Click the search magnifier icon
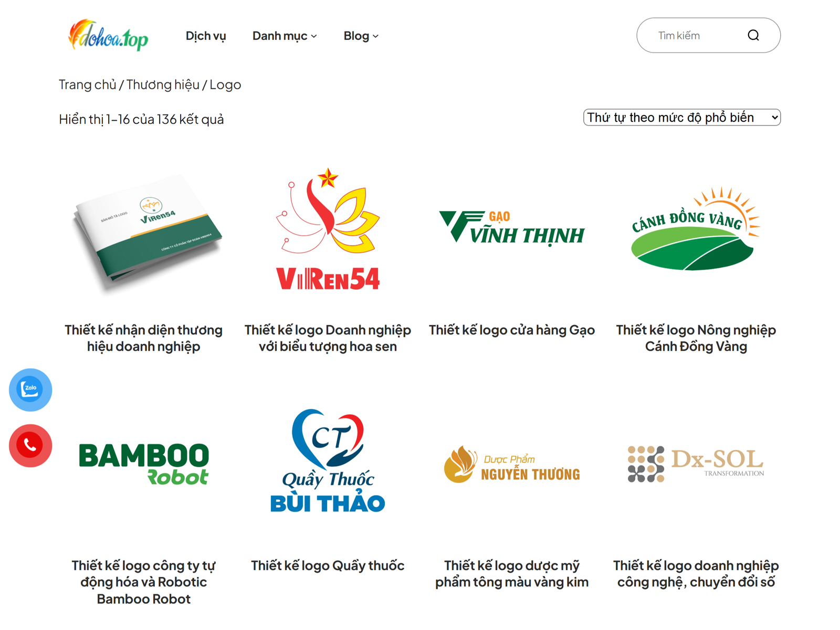Screen dimensions: 840x630 (x=753, y=35)
